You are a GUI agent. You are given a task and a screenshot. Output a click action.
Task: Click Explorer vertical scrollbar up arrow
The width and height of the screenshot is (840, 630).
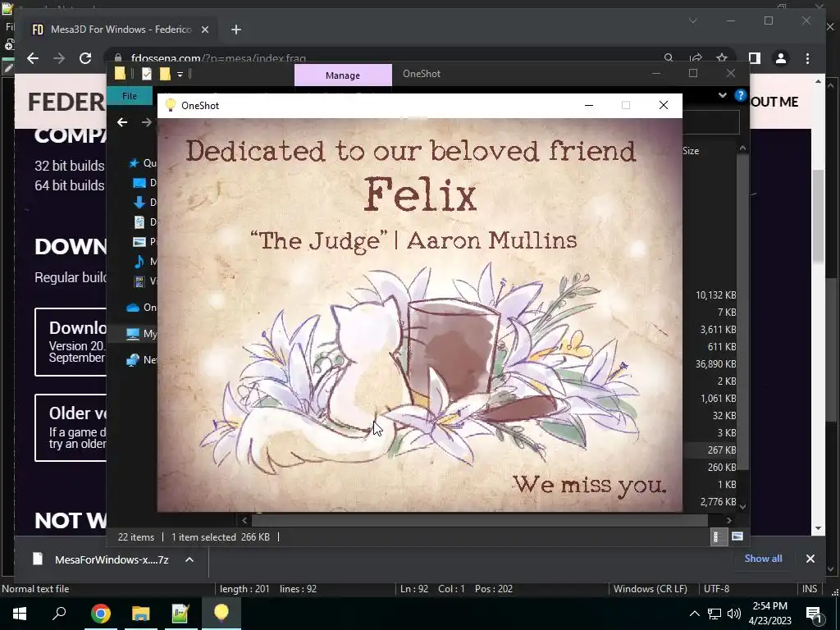[x=742, y=148]
